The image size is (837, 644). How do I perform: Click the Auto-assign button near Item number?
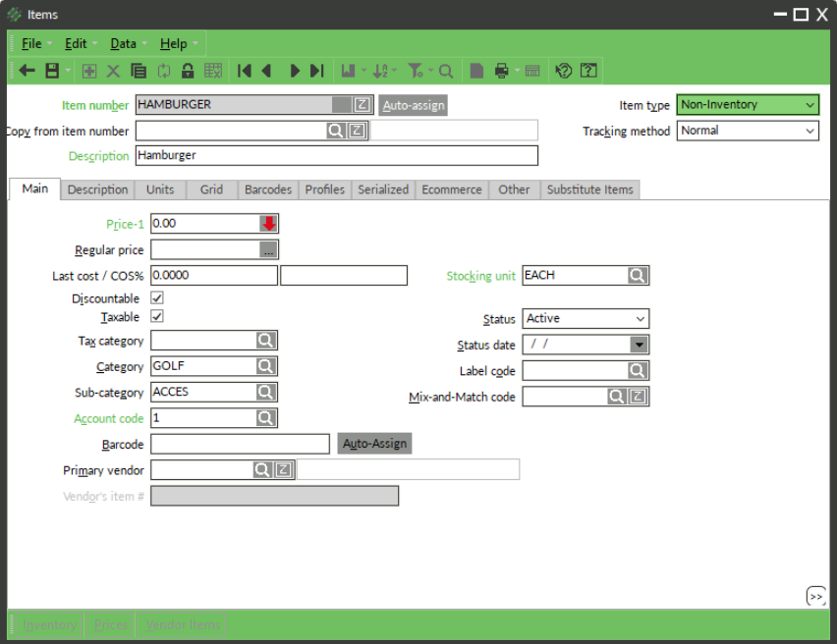[x=413, y=104]
